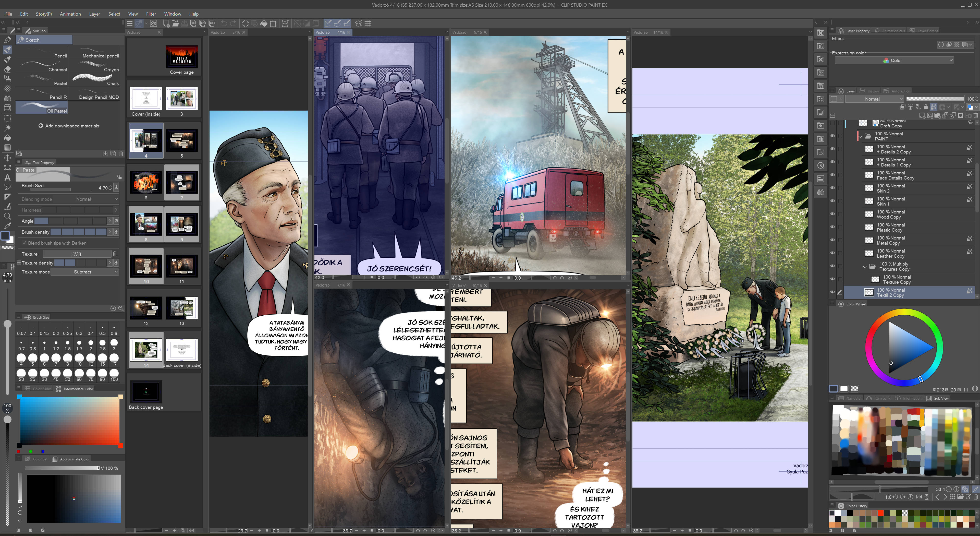Select the Mechanical pencil sub tool
Screen dimensions: 980x536
click(x=94, y=53)
